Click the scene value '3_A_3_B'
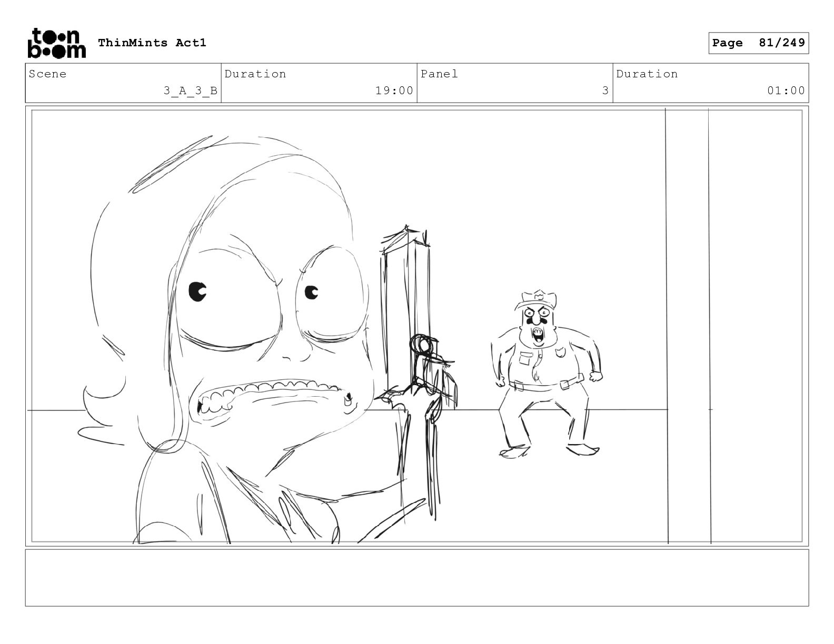This screenshot has height=644, width=834. [190, 91]
